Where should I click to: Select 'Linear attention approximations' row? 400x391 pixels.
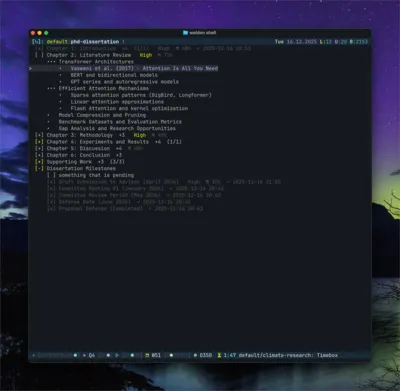click(117, 102)
